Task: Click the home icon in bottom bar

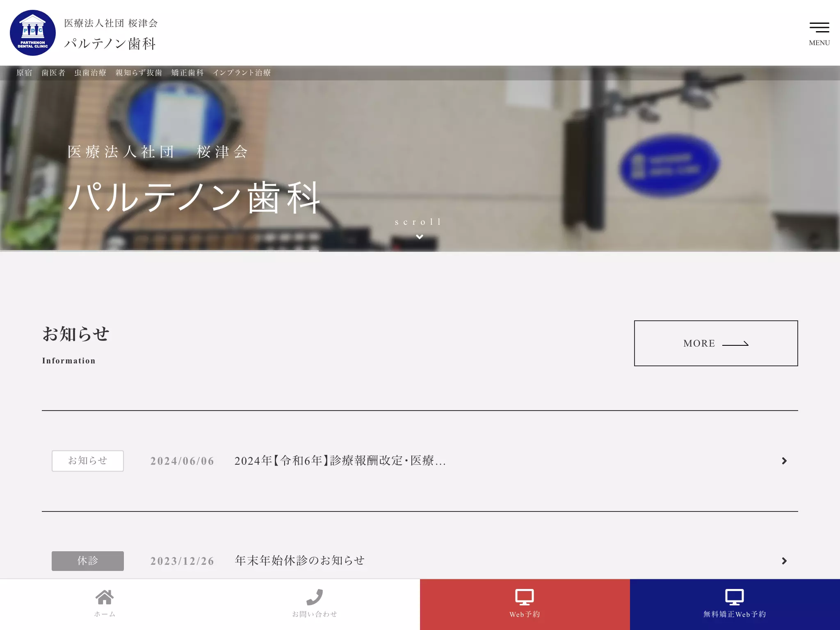Action: pyautogui.click(x=105, y=597)
